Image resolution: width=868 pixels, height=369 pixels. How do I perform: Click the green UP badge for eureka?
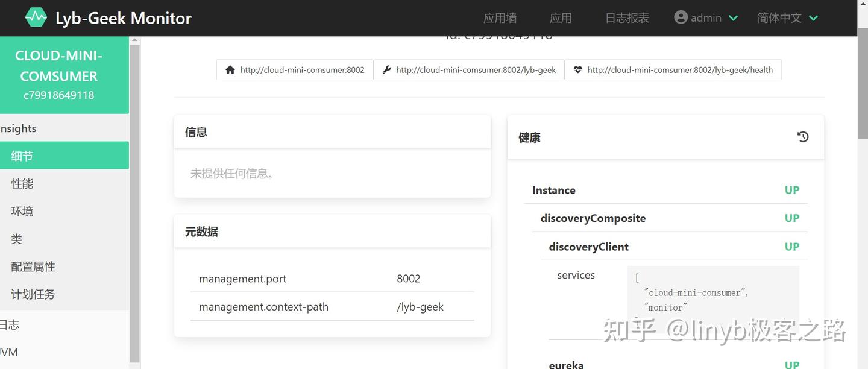pyautogui.click(x=791, y=364)
